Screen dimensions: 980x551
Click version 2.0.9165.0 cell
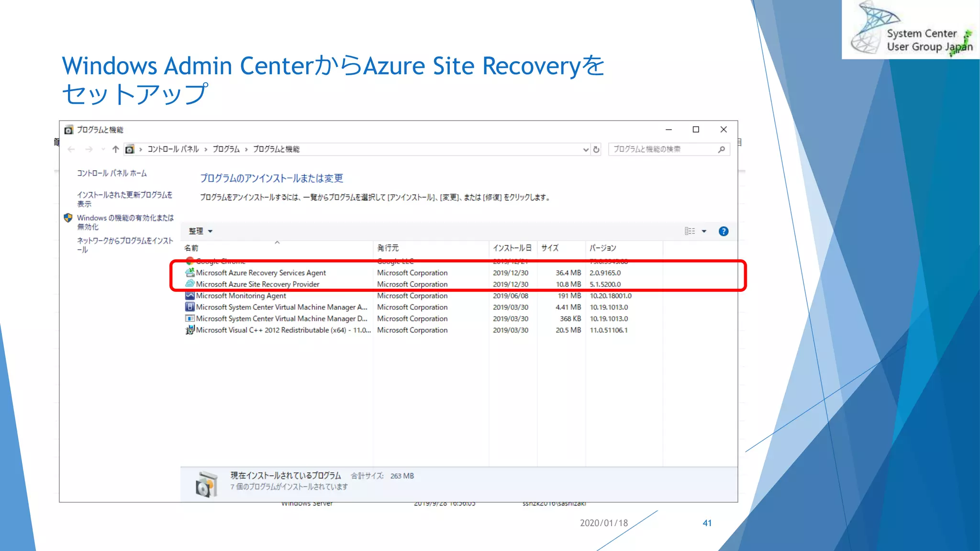(605, 273)
